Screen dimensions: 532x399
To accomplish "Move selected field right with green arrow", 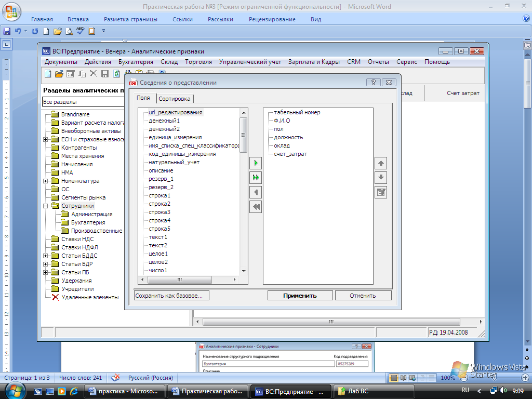I will pyautogui.click(x=256, y=163).
